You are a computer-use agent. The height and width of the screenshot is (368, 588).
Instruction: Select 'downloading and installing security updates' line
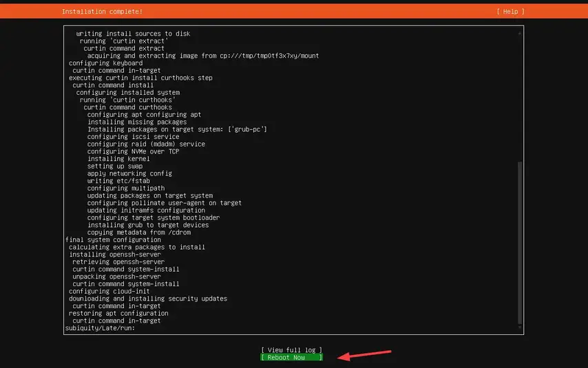(x=147, y=299)
